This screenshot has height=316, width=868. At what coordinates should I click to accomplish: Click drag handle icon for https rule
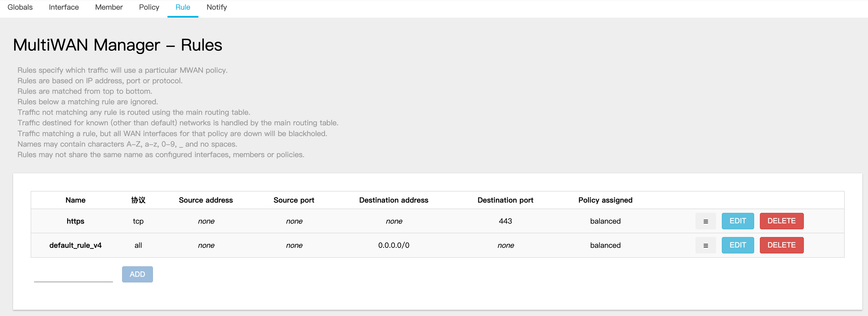click(705, 221)
